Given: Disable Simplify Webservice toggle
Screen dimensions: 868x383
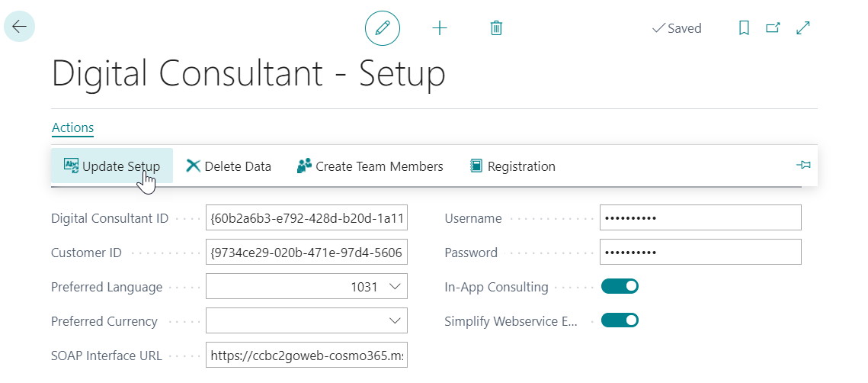Looking at the screenshot, I should coord(620,320).
